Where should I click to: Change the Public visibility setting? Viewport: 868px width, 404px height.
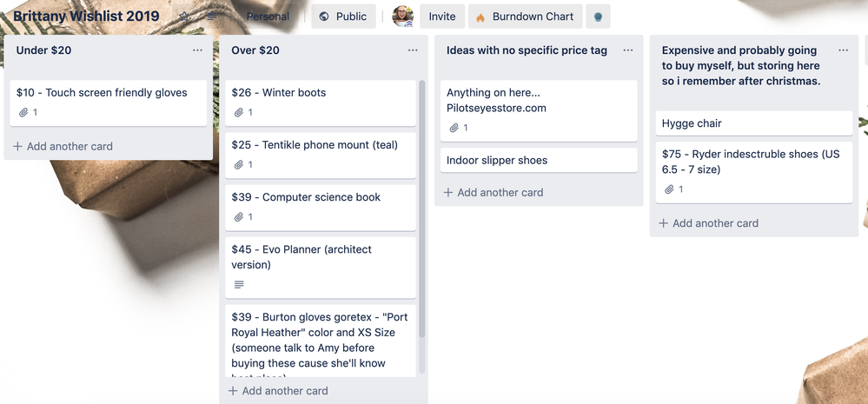[343, 17]
